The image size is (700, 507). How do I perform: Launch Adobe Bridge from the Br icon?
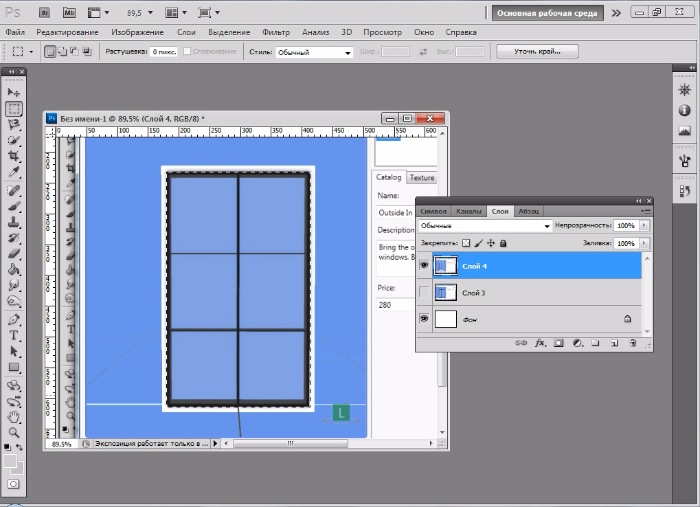(x=44, y=13)
